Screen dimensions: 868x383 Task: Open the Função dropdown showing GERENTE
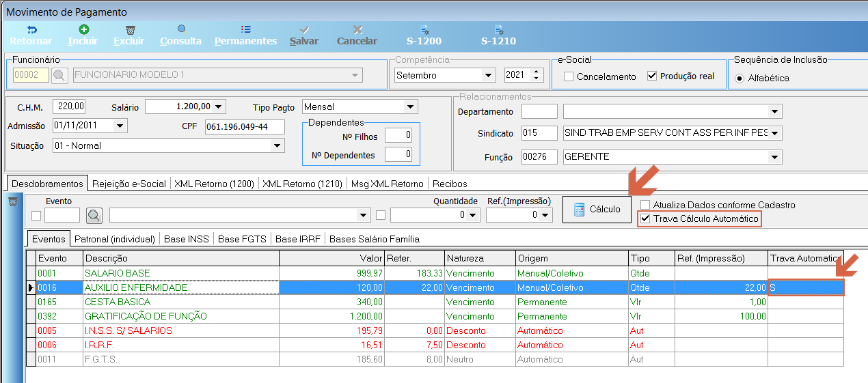[x=775, y=157]
